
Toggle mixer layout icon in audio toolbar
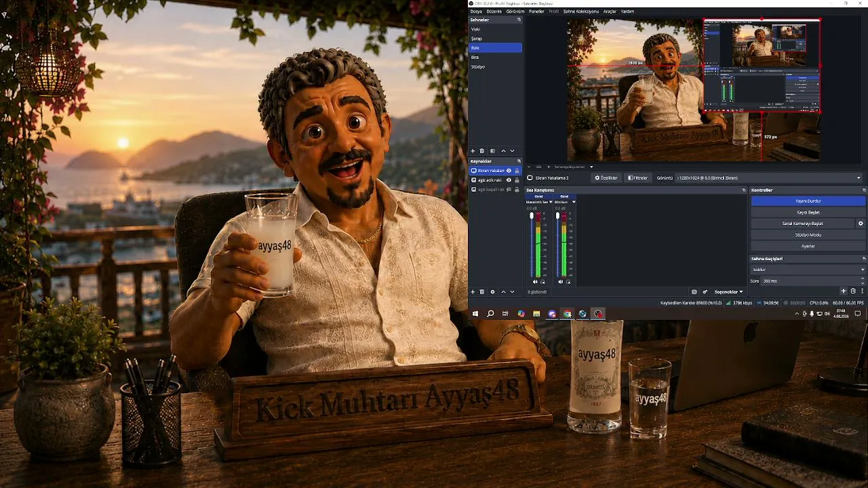[694, 291]
